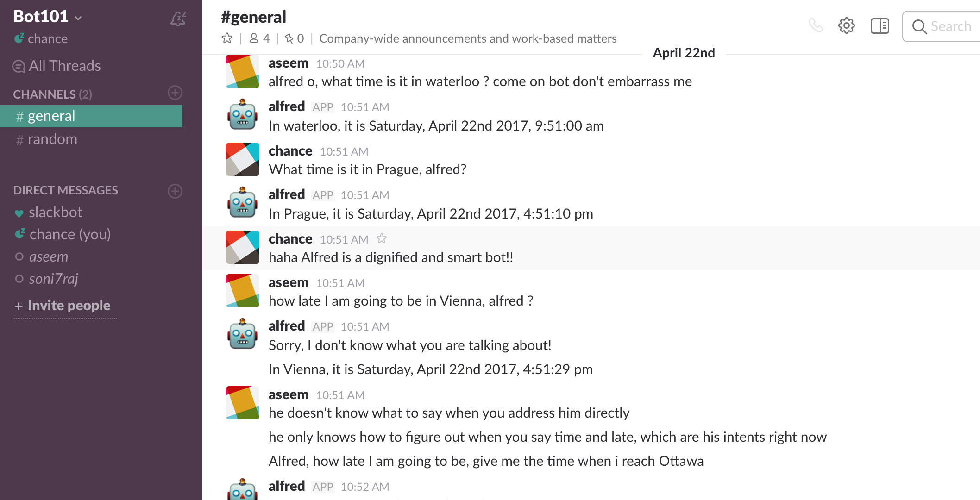Screen dimensions: 980x500
Task: Open a new direct message plus icon
Action: pos(175,191)
